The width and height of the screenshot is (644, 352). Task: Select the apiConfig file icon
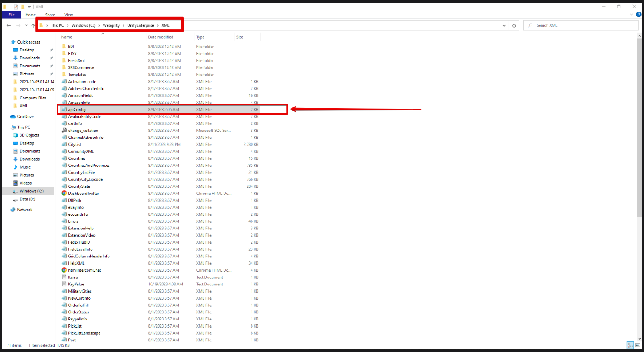[x=64, y=109]
